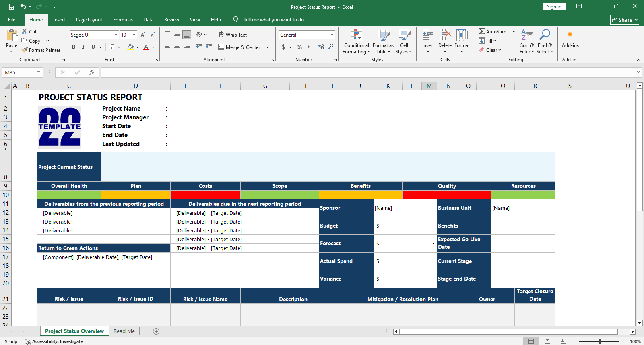
Task: Click the Undo arrow icon
Action: [x=23, y=7]
